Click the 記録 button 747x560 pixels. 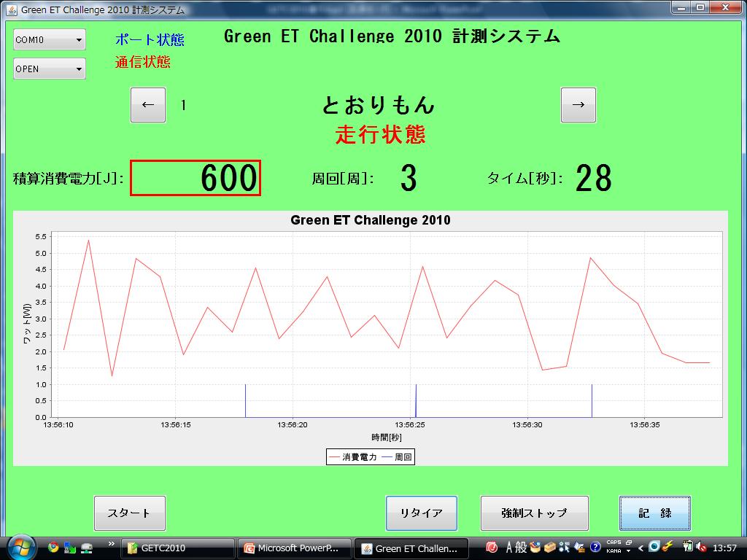pos(654,513)
